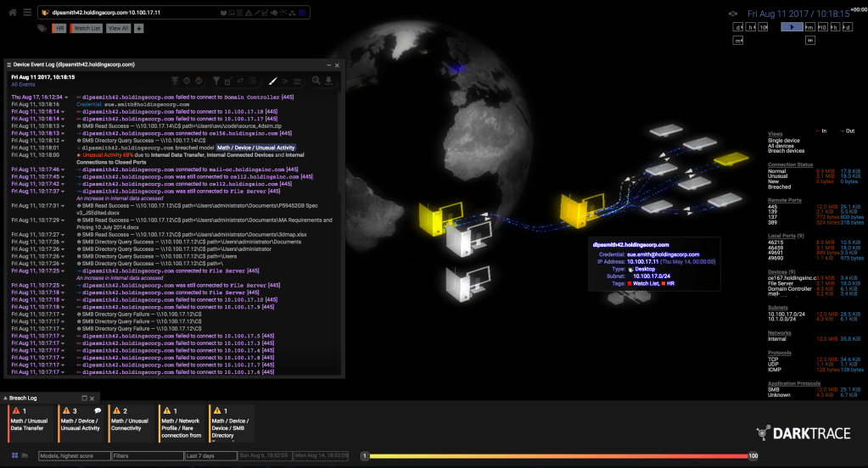The width and height of the screenshot is (868, 468).
Task: Open the 'Last 7 days' range dropdown
Action: 210,456
